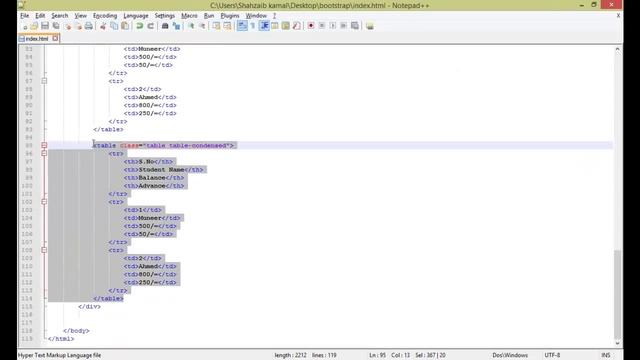This screenshot has height=360, width=640.
Task: Click Dos\Windows line ending in status bar
Action: [510, 355]
